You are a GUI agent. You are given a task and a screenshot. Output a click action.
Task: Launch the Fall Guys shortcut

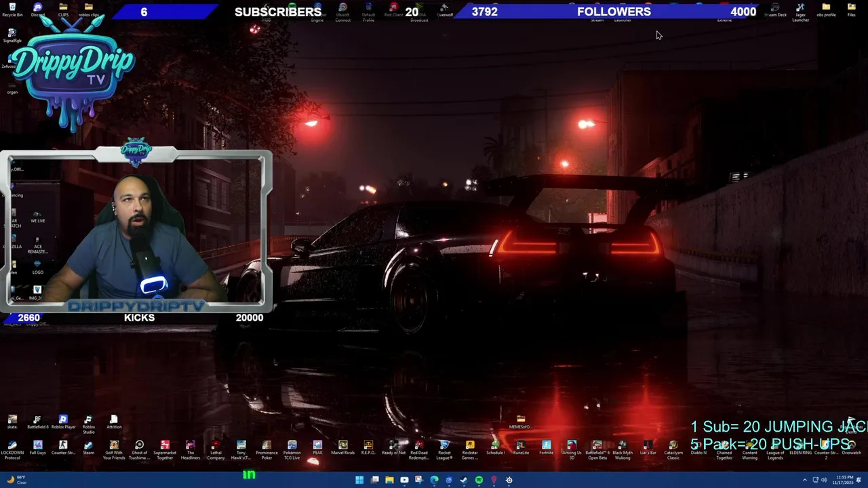coord(38,448)
